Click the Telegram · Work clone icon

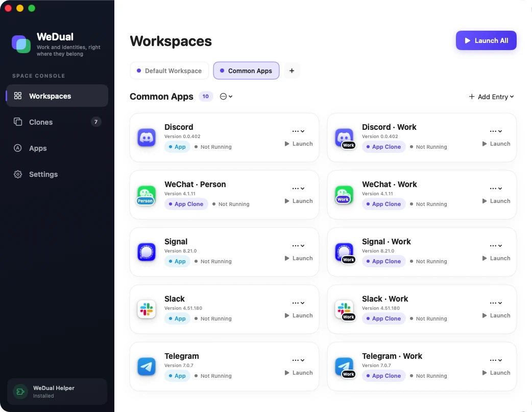(x=345, y=367)
